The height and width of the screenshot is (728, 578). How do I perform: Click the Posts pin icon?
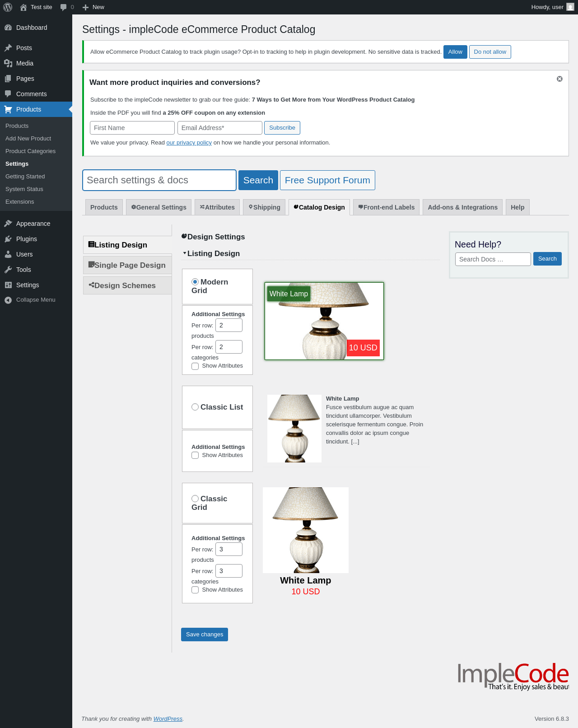tap(8, 48)
